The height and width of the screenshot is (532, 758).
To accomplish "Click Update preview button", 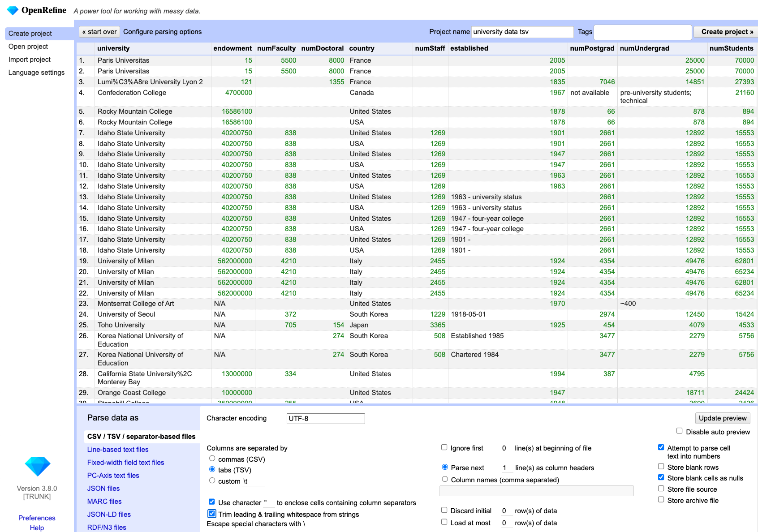I will tap(723, 418).
